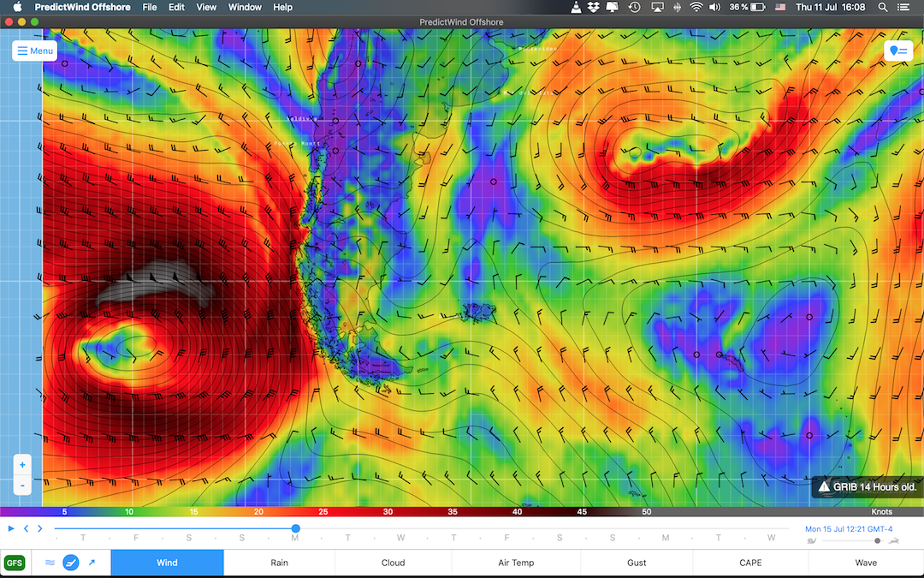Image resolution: width=924 pixels, height=578 pixels.
Task: Click the Knots unit label on legend
Action: pos(881,512)
